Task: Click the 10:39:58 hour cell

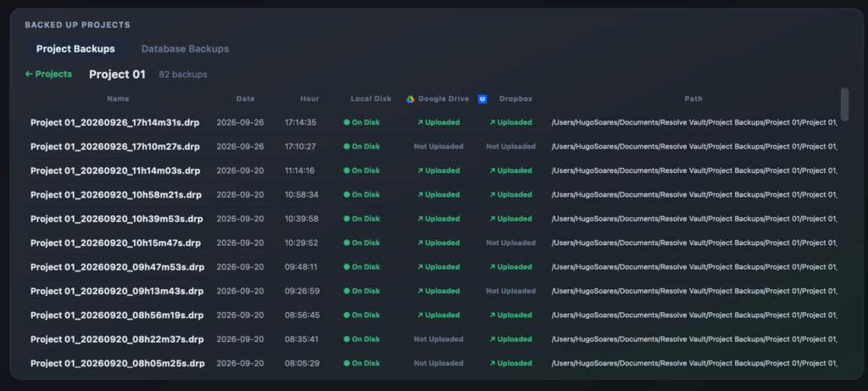Action: click(302, 219)
